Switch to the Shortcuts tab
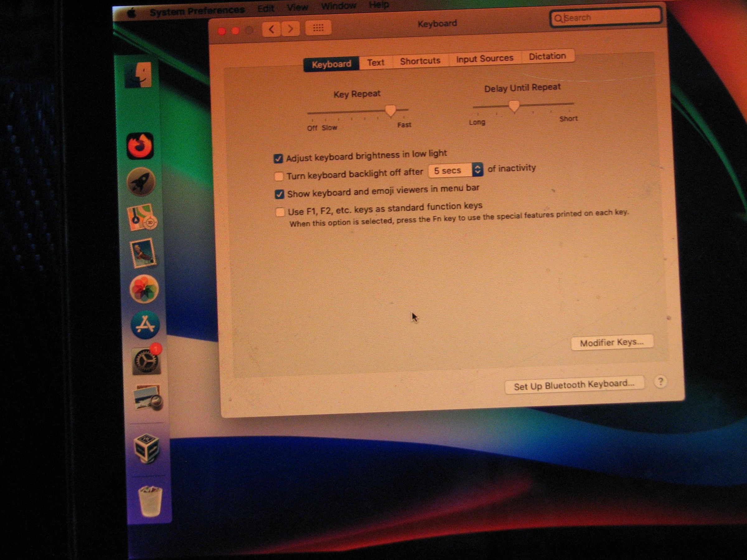 coord(420,61)
